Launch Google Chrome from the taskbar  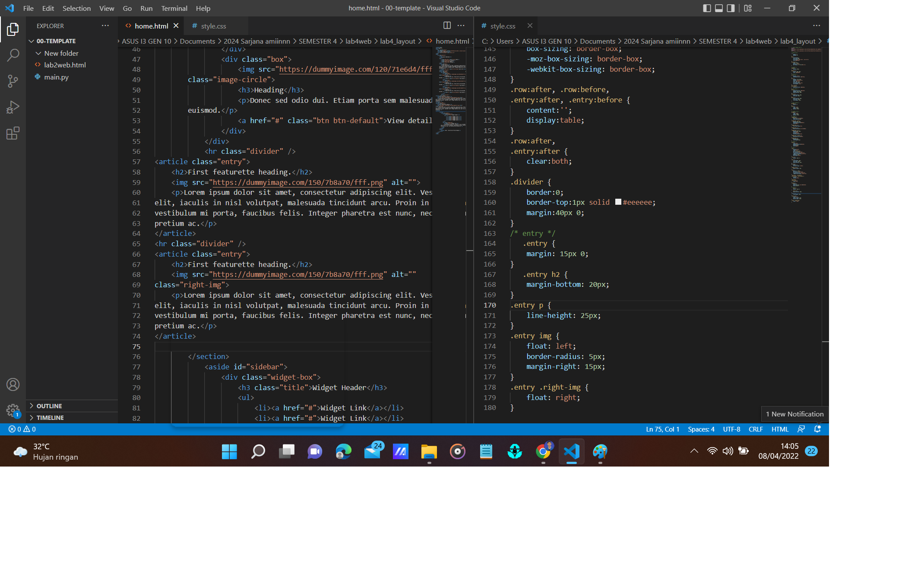pos(543,451)
